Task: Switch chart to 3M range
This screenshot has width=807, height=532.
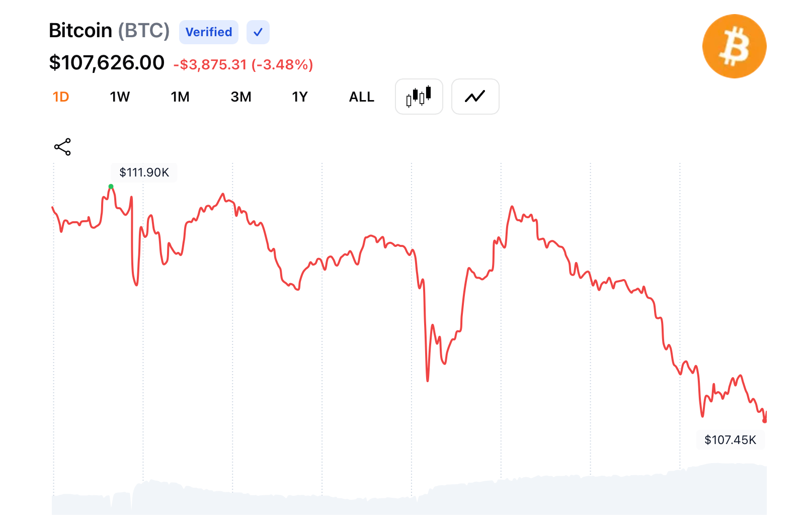Action: [x=241, y=97]
